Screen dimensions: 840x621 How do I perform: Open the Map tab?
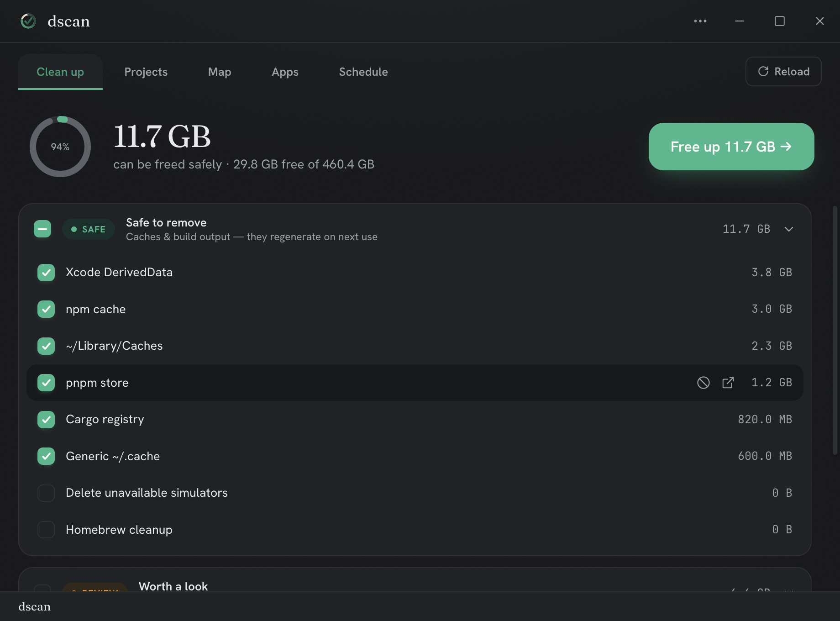click(220, 72)
